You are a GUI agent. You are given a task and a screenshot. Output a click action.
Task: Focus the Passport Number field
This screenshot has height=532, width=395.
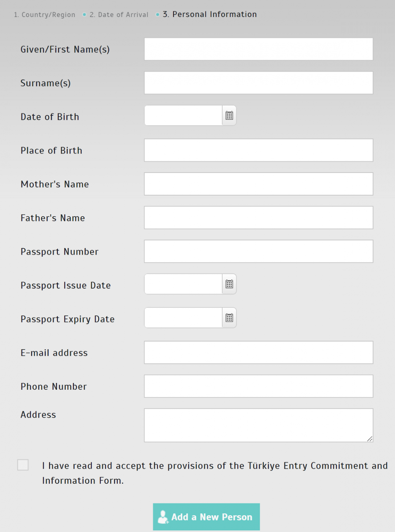pyautogui.click(x=258, y=251)
